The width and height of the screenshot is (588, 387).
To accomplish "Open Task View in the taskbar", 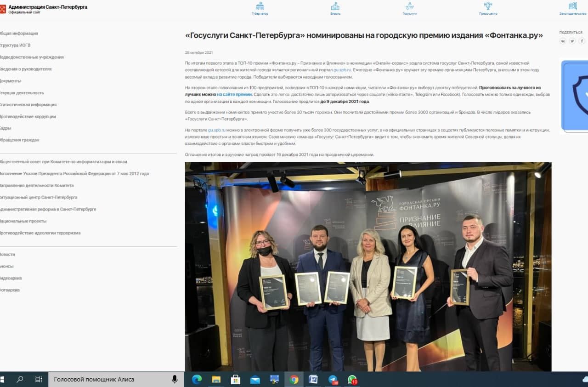I will [x=39, y=379].
